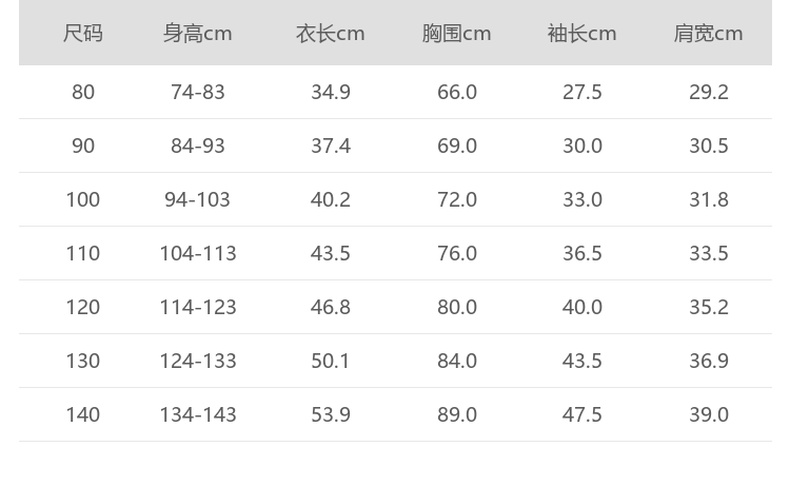Select garment length value 34.9
The image size is (790, 485).
pos(330,92)
